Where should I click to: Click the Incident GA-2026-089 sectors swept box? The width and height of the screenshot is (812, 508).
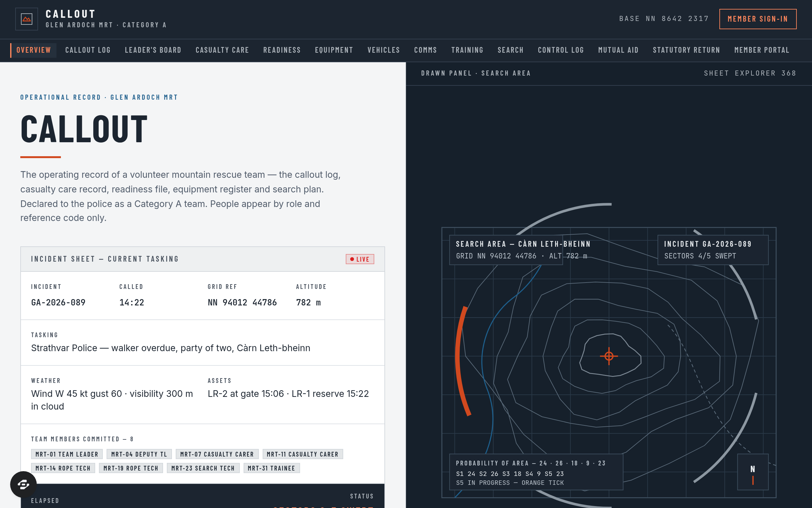click(713, 250)
